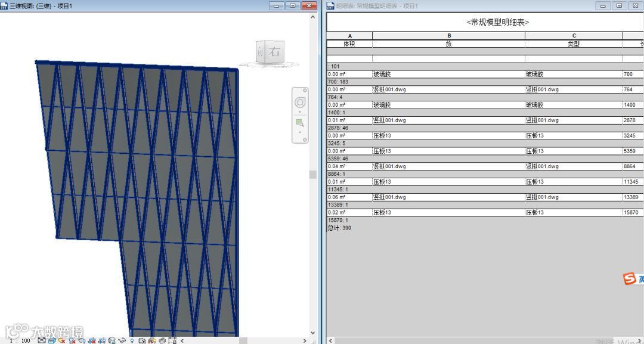Select the length cell 13389
644x344 pixels.
(633, 197)
